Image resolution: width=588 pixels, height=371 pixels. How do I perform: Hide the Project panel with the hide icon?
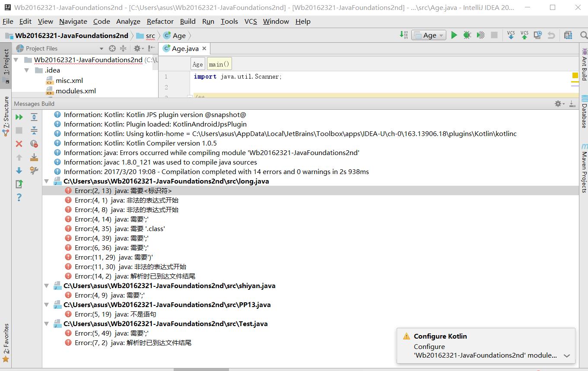(x=151, y=48)
